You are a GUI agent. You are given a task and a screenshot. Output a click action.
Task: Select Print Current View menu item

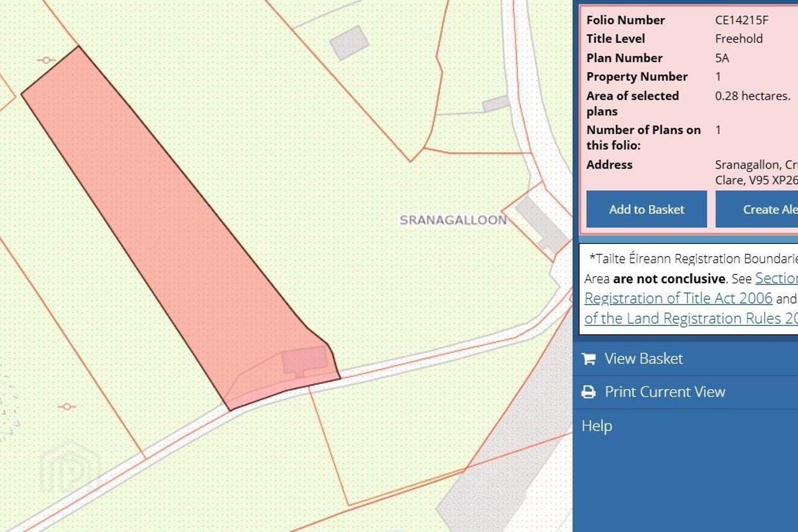pyautogui.click(x=686, y=392)
